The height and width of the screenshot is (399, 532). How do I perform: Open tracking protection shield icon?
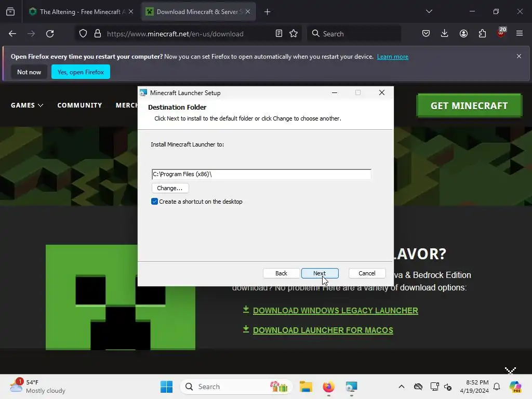click(x=83, y=34)
